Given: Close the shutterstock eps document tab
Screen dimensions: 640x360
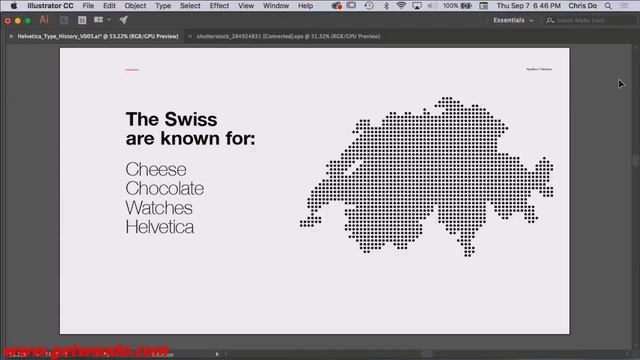Looking at the screenshot, I should 190,36.
